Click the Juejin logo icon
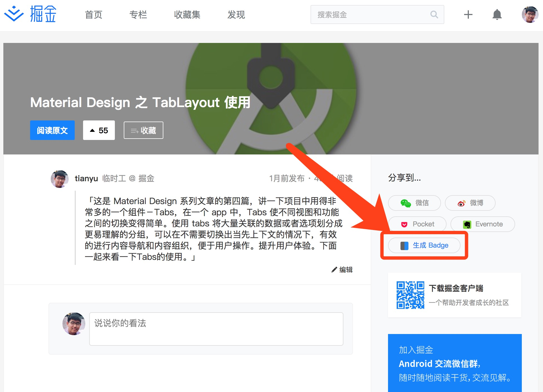Viewport: 543px width, 392px height. pyautogui.click(x=14, y=14)
